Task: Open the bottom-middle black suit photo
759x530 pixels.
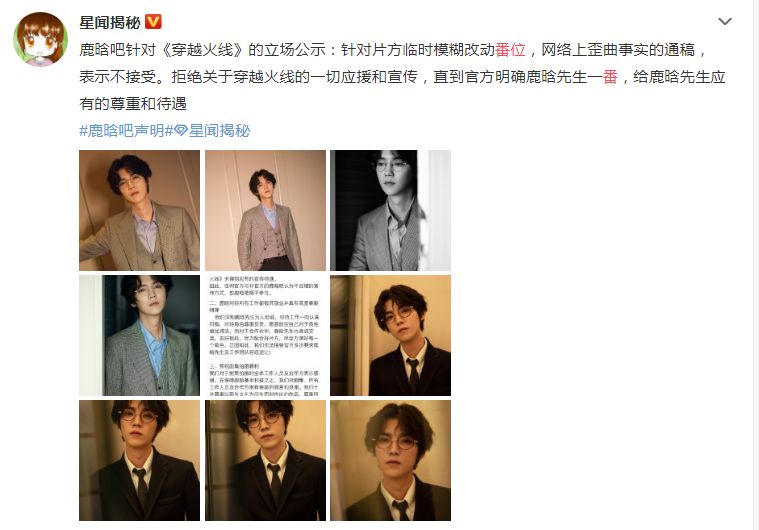Action: pos(265,460)
